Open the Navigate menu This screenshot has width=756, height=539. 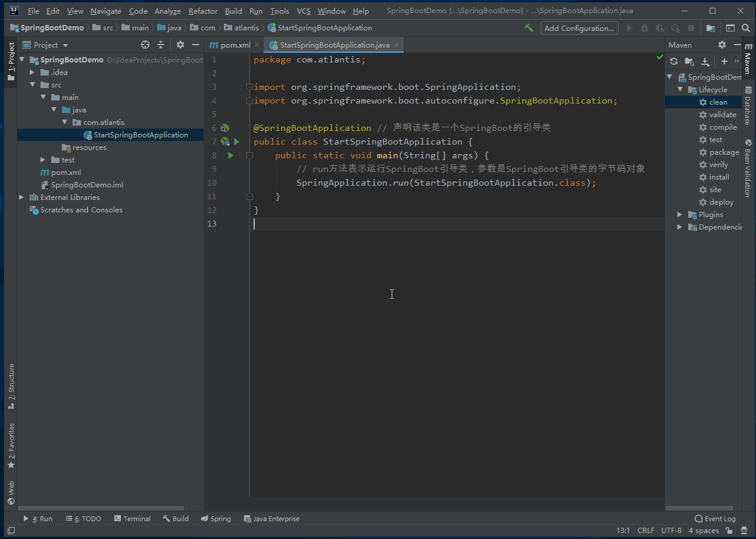click(106, 11)
